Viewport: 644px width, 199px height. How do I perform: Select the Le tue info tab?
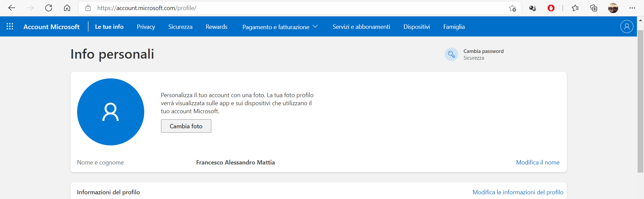point(109,27)
